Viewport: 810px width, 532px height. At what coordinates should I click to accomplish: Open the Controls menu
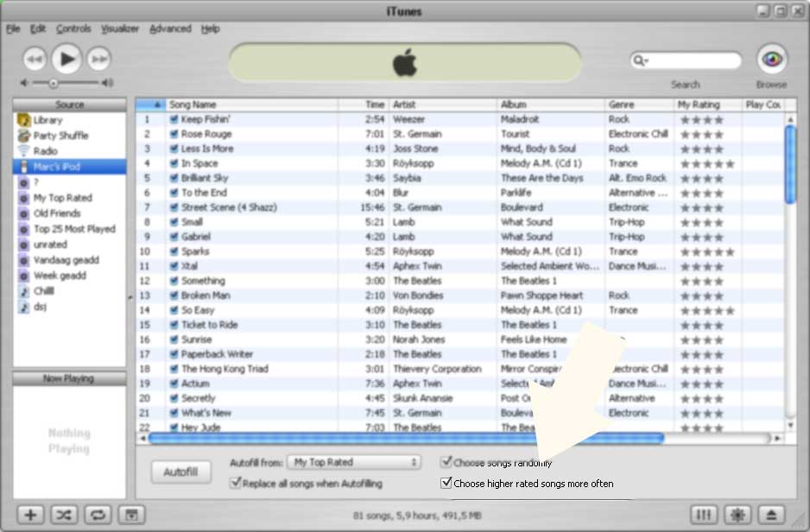tap(73, 28)
